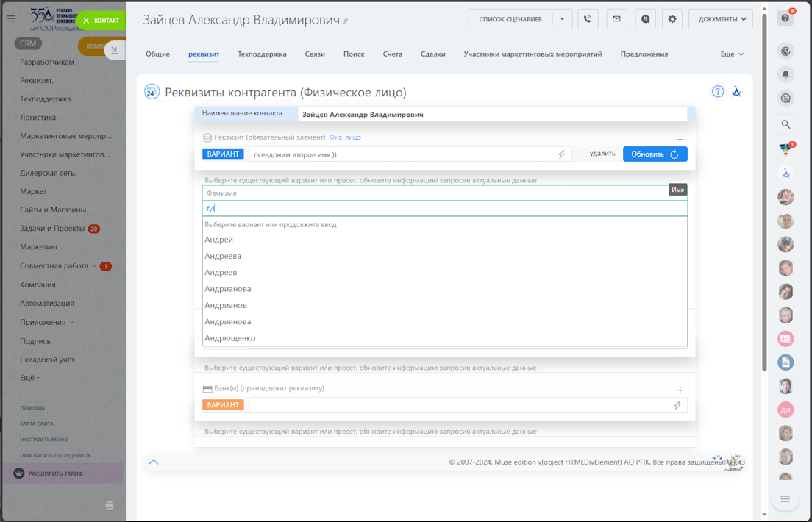Toggle the 'удалить' checkbox

coord(584,154)
